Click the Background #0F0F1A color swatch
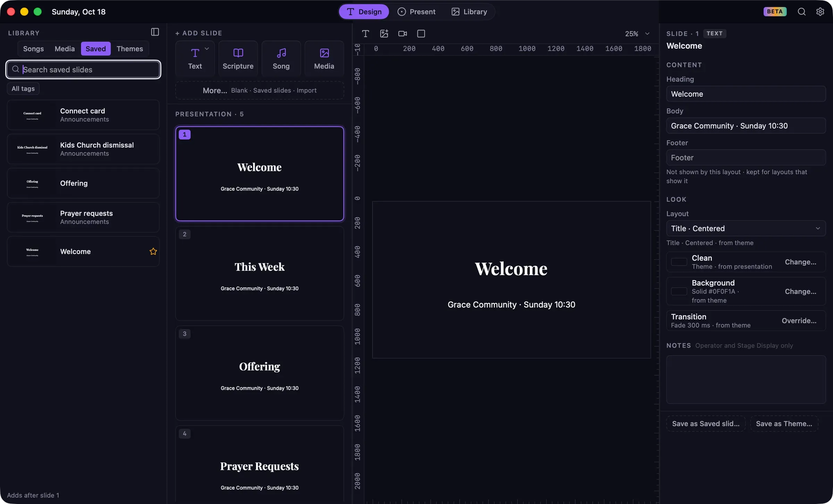This screenshot has height=504, width=833. click(679, 292)
